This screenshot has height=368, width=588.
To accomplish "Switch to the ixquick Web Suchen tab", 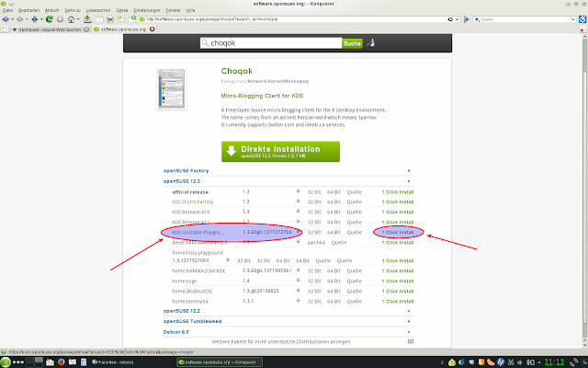I will pyautogui.click(x=50, y=29).
